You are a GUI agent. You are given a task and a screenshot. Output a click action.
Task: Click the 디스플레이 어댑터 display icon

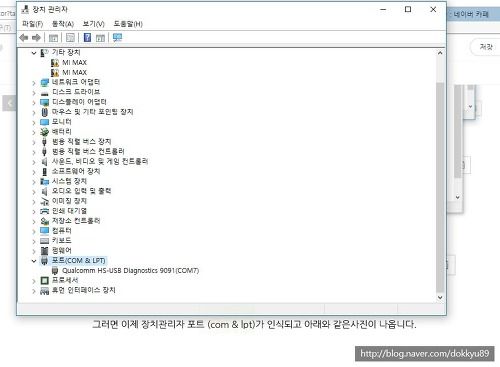click(x=44, y=102)
